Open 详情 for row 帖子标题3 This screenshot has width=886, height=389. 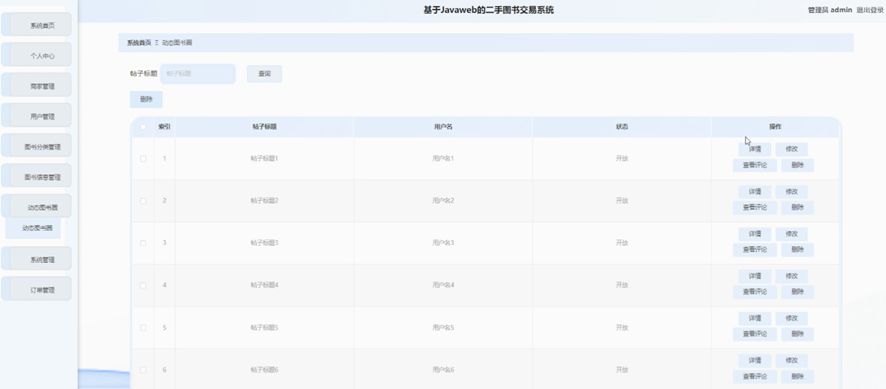click(754, 234)
